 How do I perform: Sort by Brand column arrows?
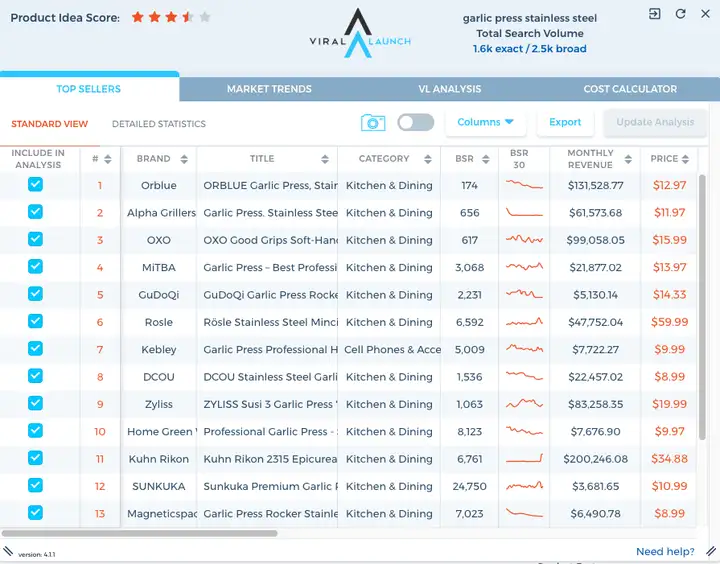[x=184, y=159]
